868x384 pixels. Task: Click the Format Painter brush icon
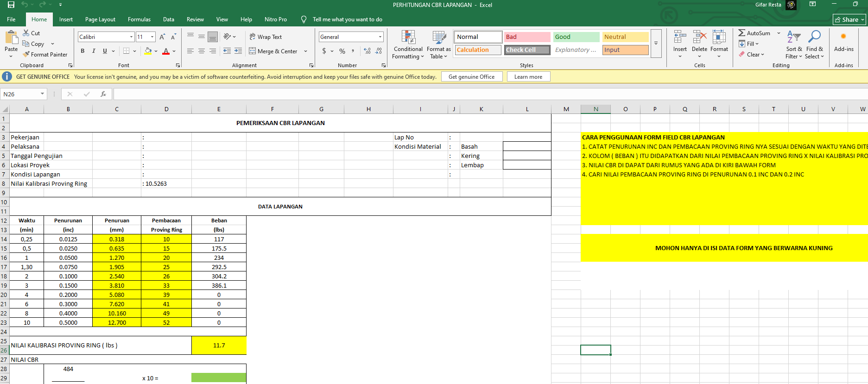(x=26, y=54)
